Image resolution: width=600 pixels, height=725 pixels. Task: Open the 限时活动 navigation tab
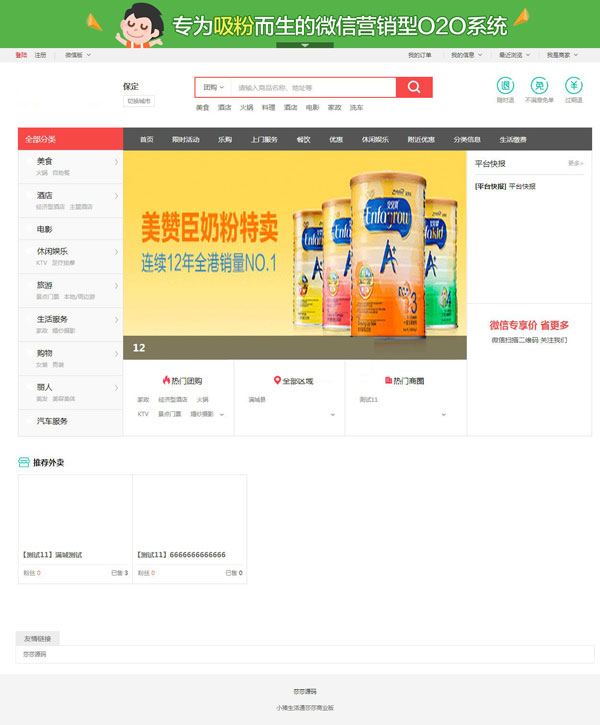pyautogui.click(x=186, y=139)
